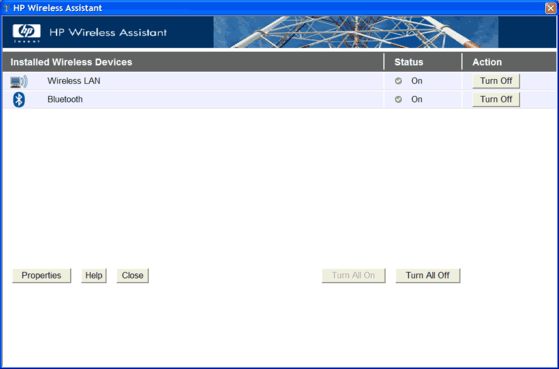
Task: Click the Wireless LAN status indicator icon
Action: 398,81
